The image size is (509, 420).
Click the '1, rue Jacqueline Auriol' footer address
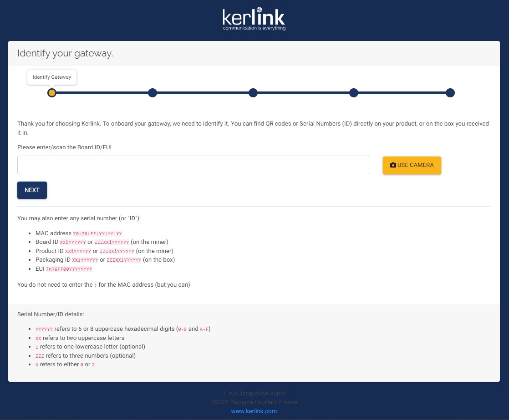tap(254, 393)
